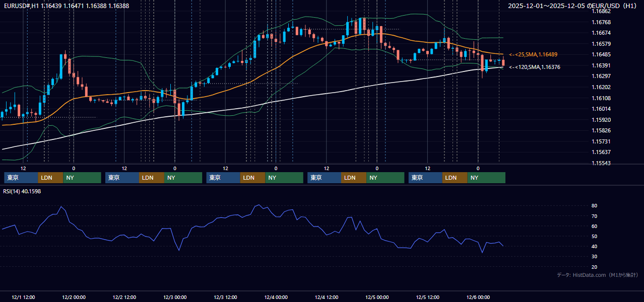The height and width of the screenshot is (302, 644).
Task: Click price axis label 1.16862
Action: (x=601, y=11)
